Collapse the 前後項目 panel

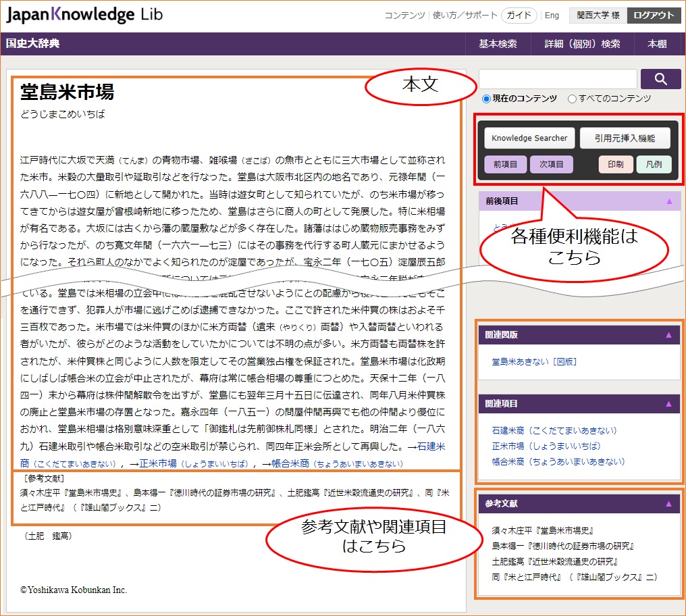[669, 201]
